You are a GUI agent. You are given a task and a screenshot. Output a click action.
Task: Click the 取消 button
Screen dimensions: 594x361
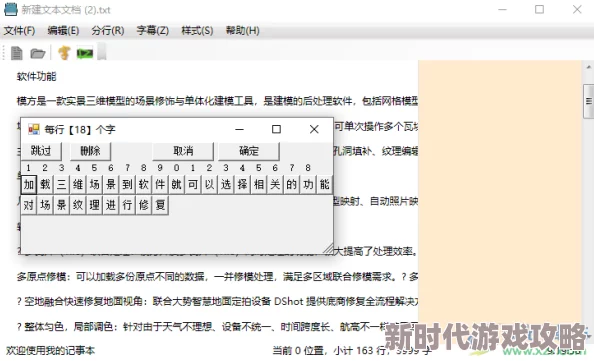pyautogui.click(x=183, y=151)
